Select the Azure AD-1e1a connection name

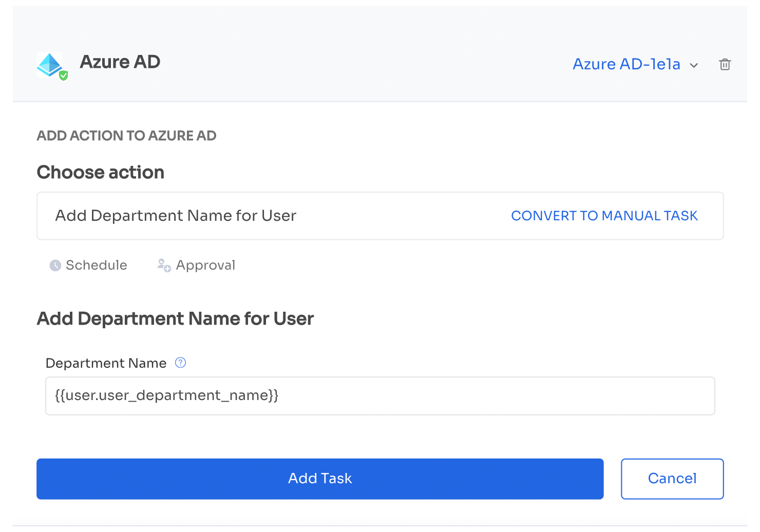pyautogui.click(x=626, y=64)
